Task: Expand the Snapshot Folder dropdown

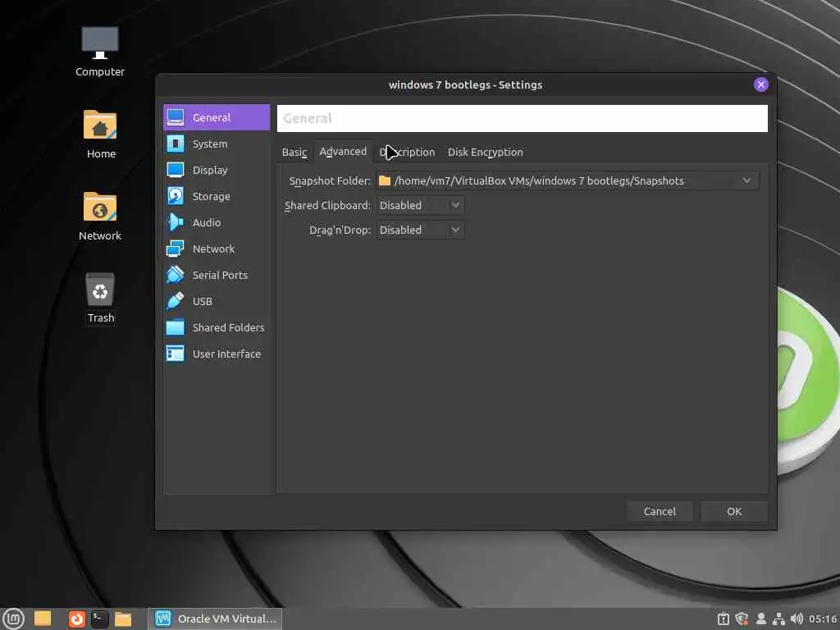Action: 746,180
